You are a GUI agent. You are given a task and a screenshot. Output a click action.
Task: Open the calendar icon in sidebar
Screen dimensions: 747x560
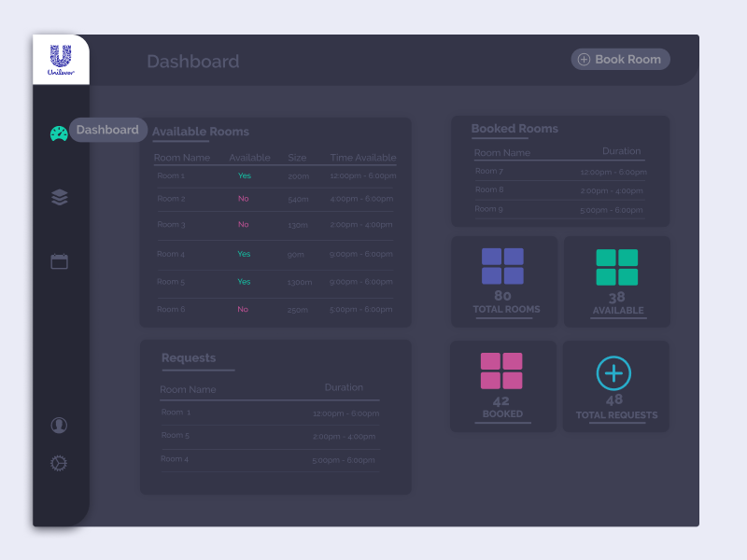pos(59,261)
